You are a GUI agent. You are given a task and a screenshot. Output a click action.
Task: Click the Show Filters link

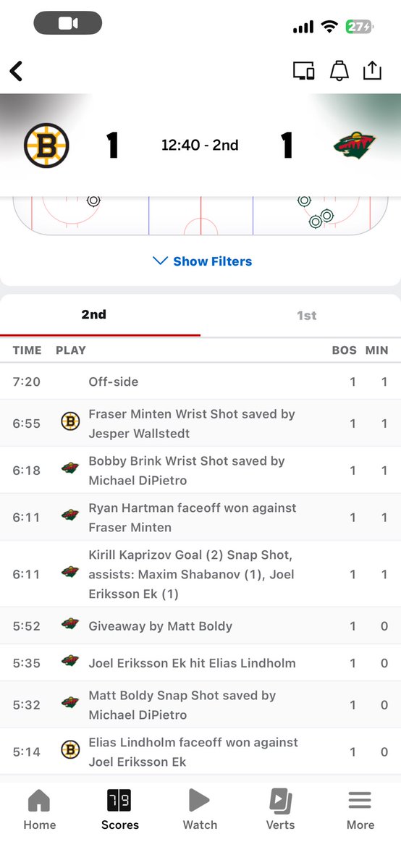click(213, 261)
